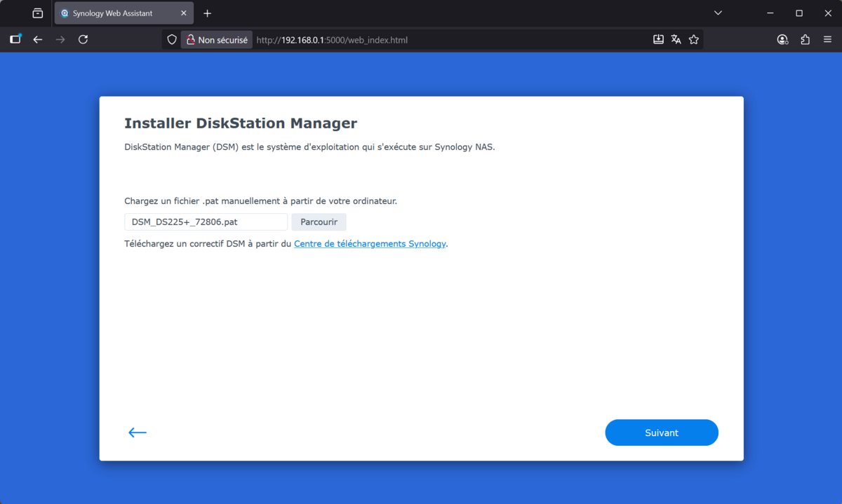Navigate back with the browser back arrow

(38, 39)
